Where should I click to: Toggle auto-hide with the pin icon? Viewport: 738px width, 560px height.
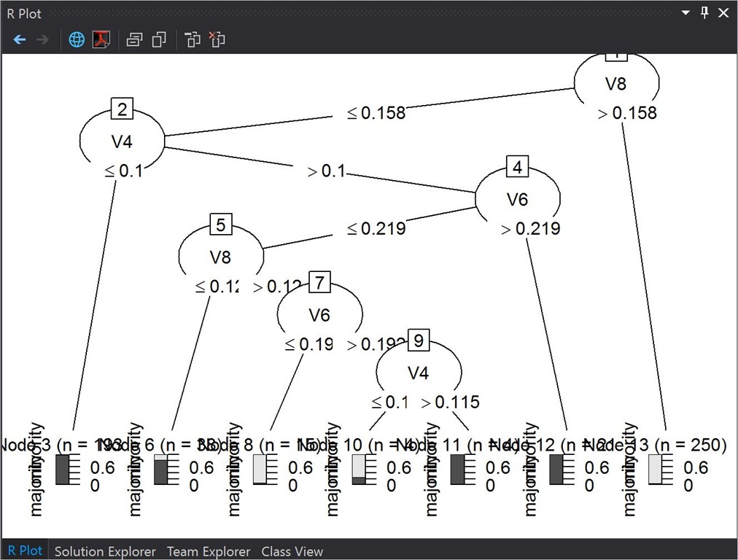coord(704,13)
